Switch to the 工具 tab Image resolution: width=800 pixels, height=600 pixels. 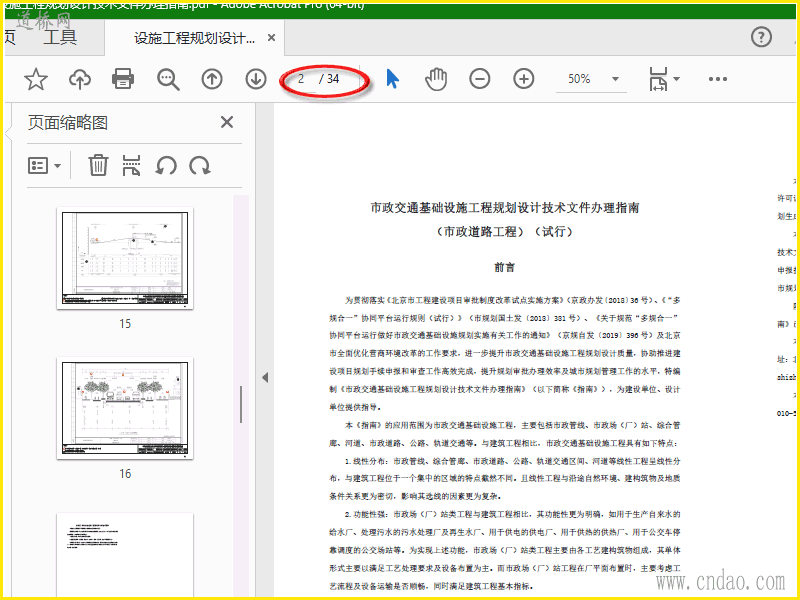pyautogui.click(x=60, y=37)
